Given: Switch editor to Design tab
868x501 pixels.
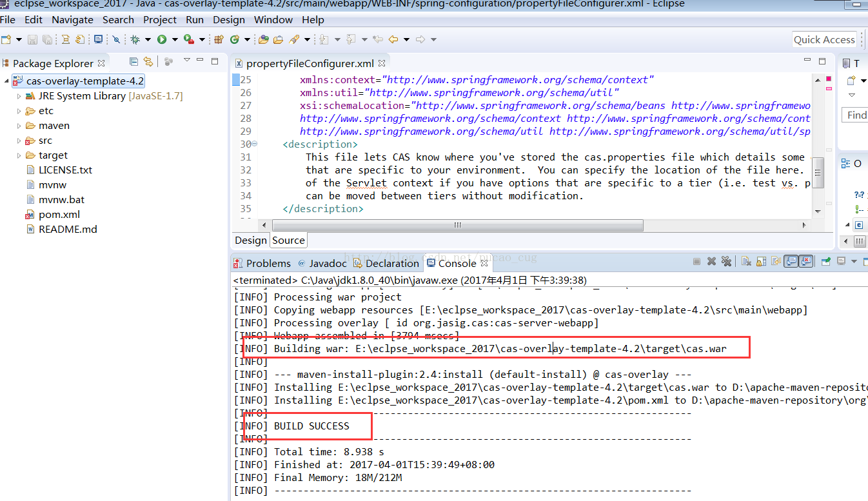Looking at the screenshot, I should 251,240.
